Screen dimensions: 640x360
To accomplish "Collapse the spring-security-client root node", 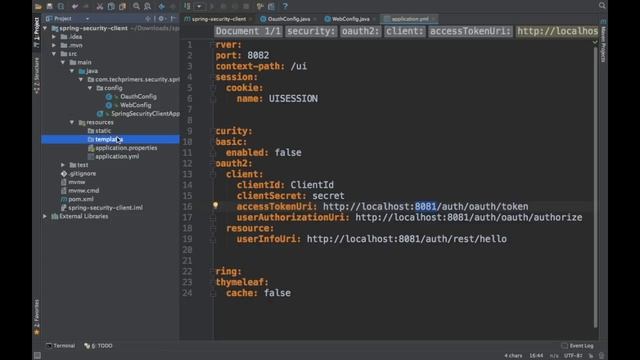I will click(45, 28).
